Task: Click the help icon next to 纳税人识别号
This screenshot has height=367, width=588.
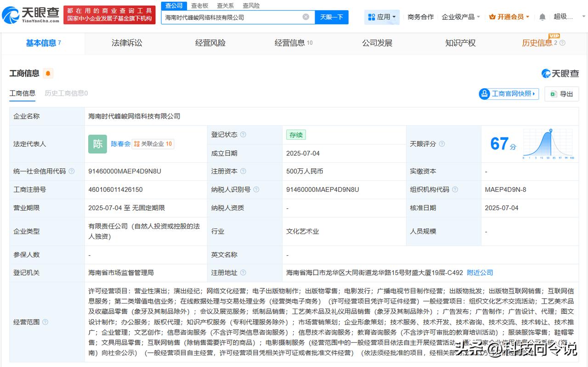Action: point(256,189)
